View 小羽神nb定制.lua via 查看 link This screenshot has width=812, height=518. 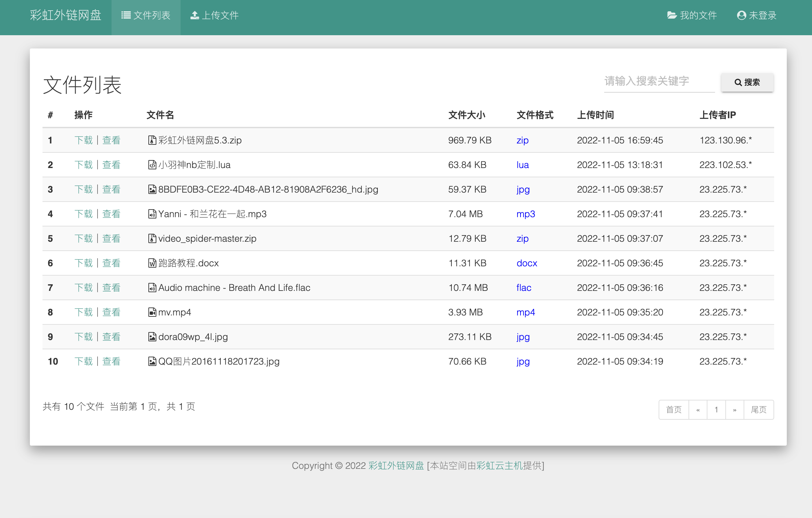(111, 165)
